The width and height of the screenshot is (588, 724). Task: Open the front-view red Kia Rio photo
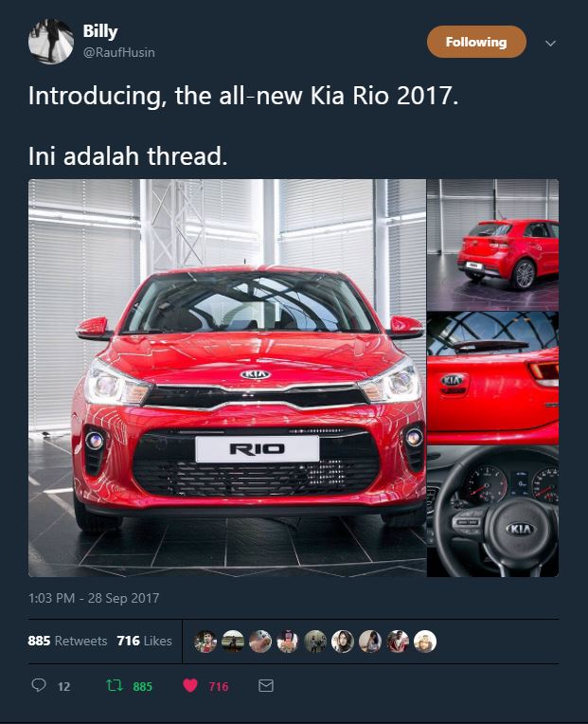click(227, 378)
